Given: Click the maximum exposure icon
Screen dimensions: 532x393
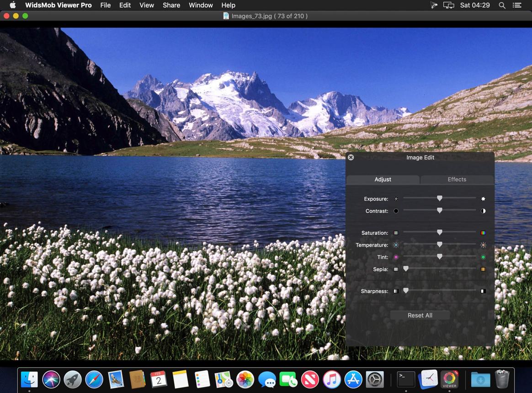Looking at the screenshot, I should [483, 199].
